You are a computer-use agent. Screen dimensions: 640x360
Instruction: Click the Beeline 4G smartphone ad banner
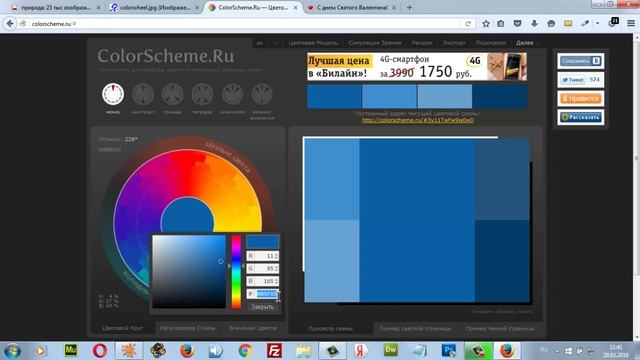417,67
